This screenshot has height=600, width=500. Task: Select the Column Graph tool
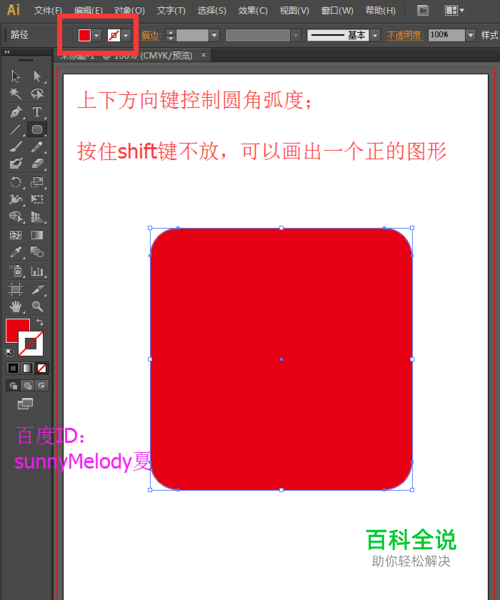pos(37,271)
